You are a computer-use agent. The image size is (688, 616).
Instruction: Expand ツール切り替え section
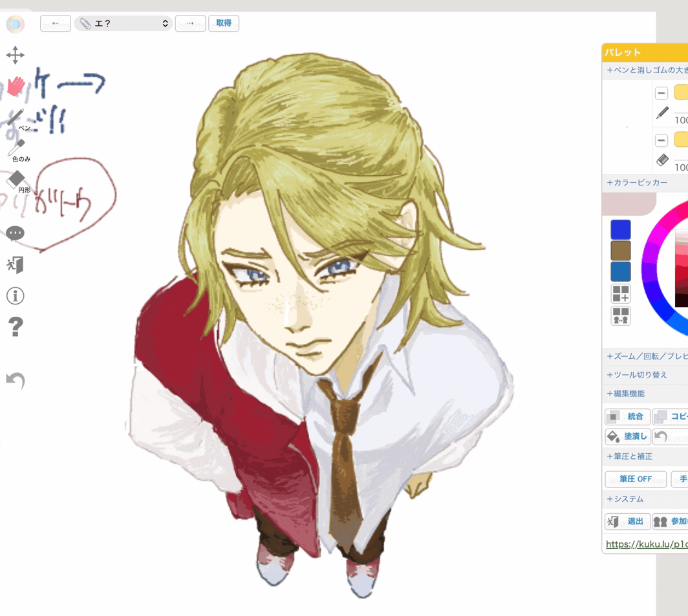pos(645,375)
